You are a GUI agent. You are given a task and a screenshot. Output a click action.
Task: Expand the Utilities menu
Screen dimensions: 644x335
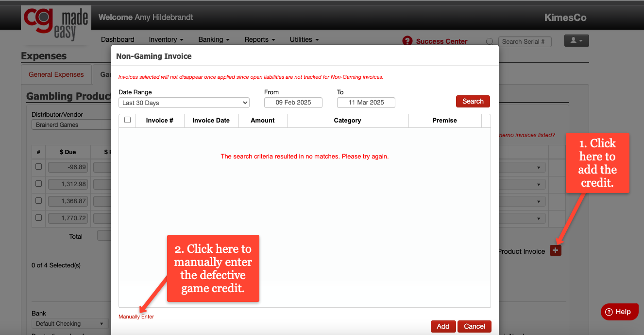point(305,39)
